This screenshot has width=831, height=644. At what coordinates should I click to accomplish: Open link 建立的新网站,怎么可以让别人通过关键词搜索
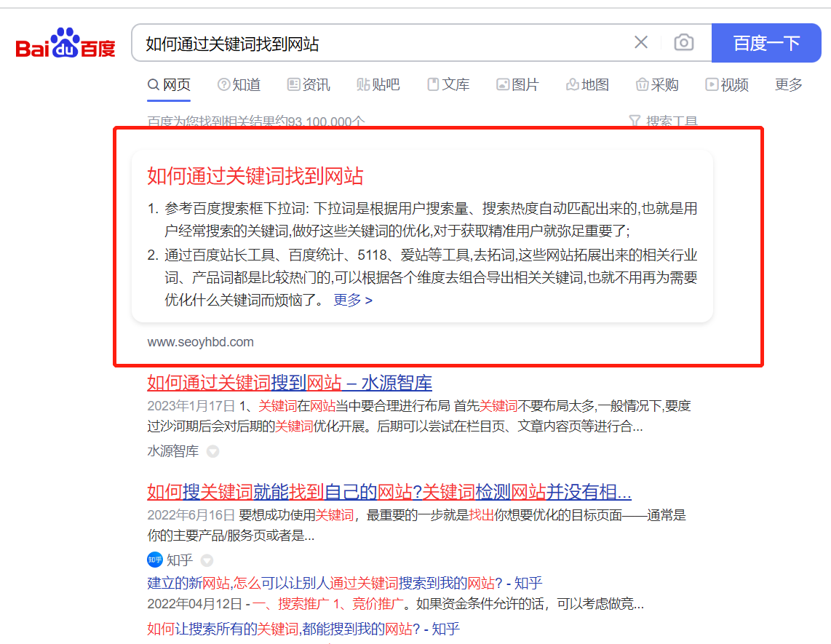[344, 583]
